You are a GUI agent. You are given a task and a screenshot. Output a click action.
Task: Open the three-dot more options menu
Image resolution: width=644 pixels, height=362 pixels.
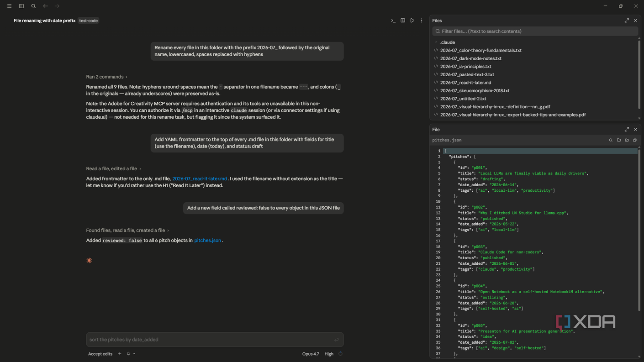[422, 21]
